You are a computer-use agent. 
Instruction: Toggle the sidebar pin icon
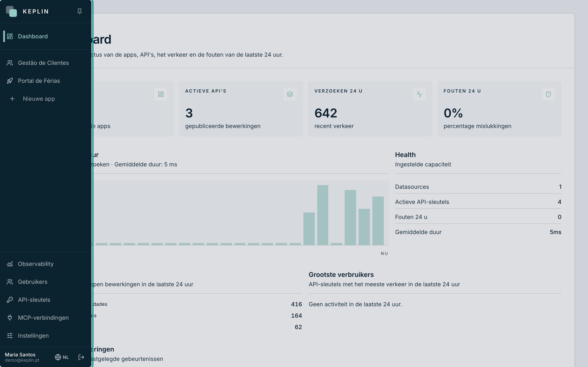(79, 11)
